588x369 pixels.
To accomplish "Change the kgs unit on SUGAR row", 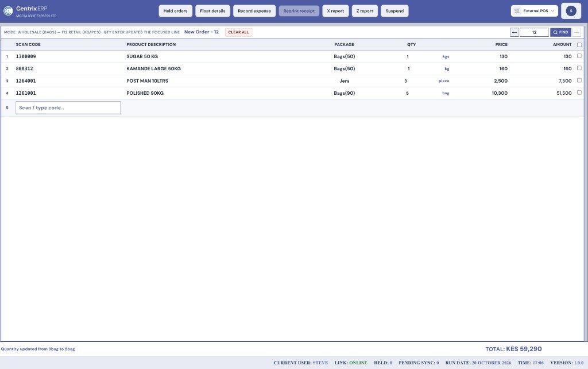I will click(x=446, y=57).
